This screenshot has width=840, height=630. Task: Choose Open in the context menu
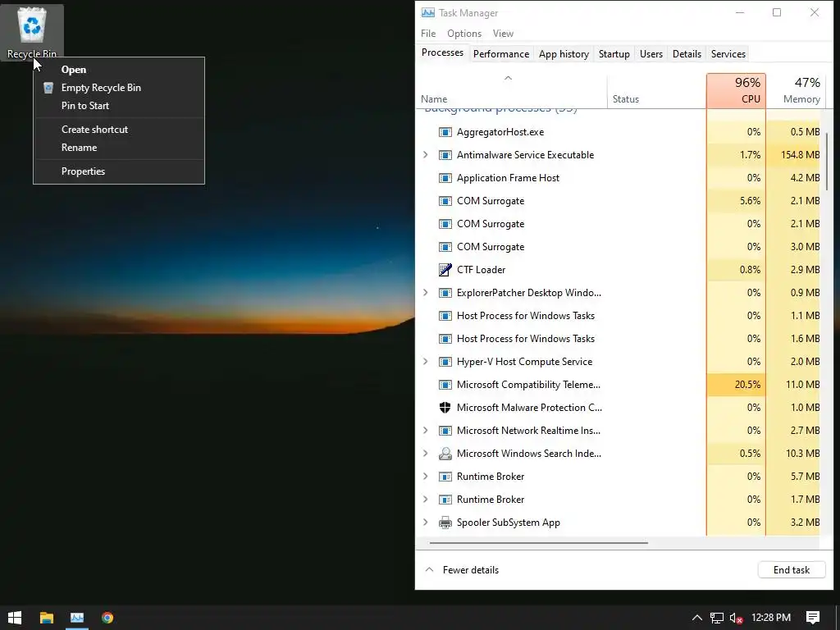(119, 70)
